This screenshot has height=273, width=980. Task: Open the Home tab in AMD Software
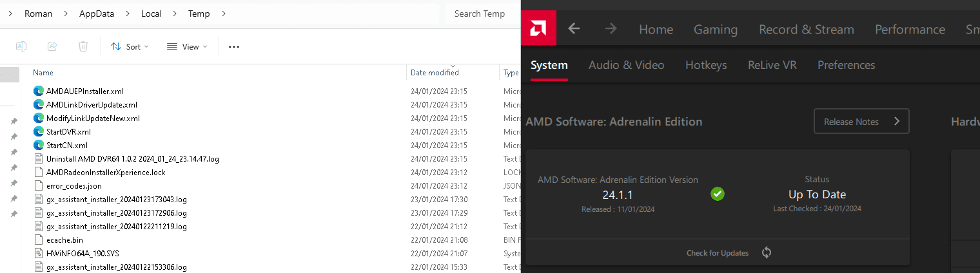point(656,29)
